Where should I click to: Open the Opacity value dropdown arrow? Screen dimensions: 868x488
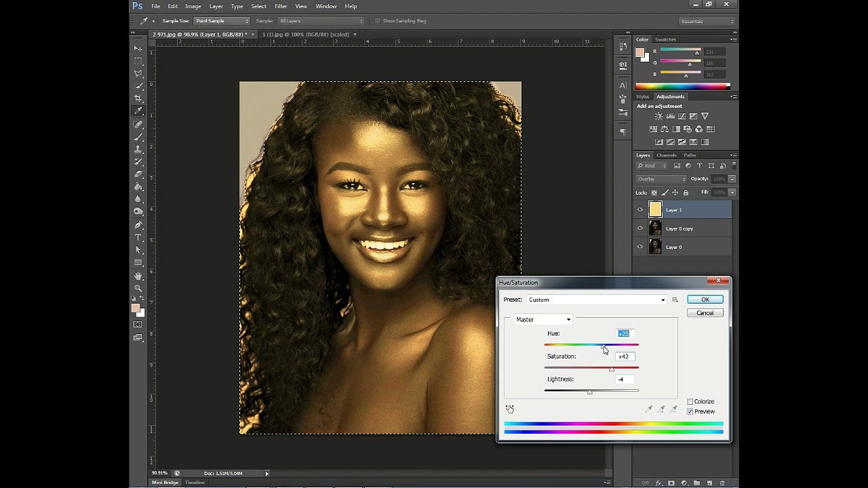click(x=732, y=179)
